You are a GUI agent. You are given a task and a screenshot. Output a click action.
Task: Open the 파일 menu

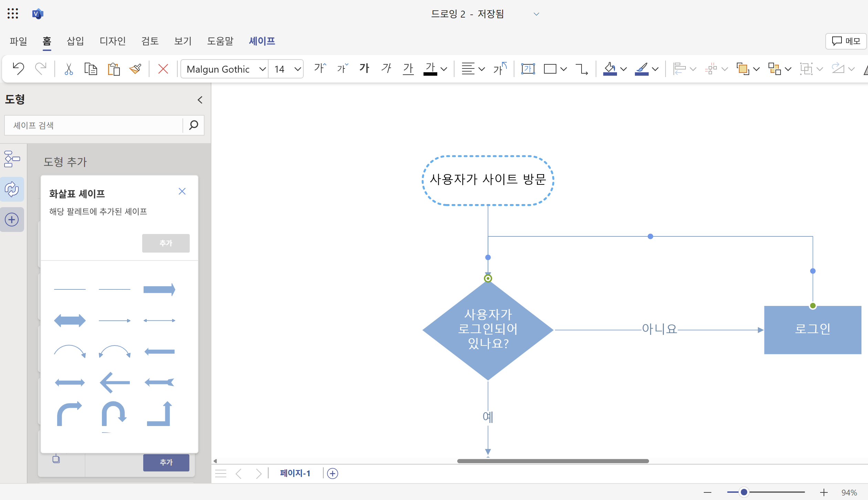tap(18, 41)
